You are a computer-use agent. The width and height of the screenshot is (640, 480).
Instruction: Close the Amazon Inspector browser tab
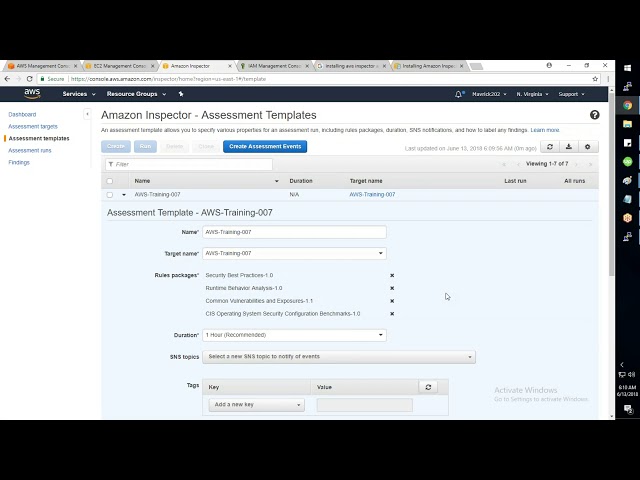[x=230, y=66]
